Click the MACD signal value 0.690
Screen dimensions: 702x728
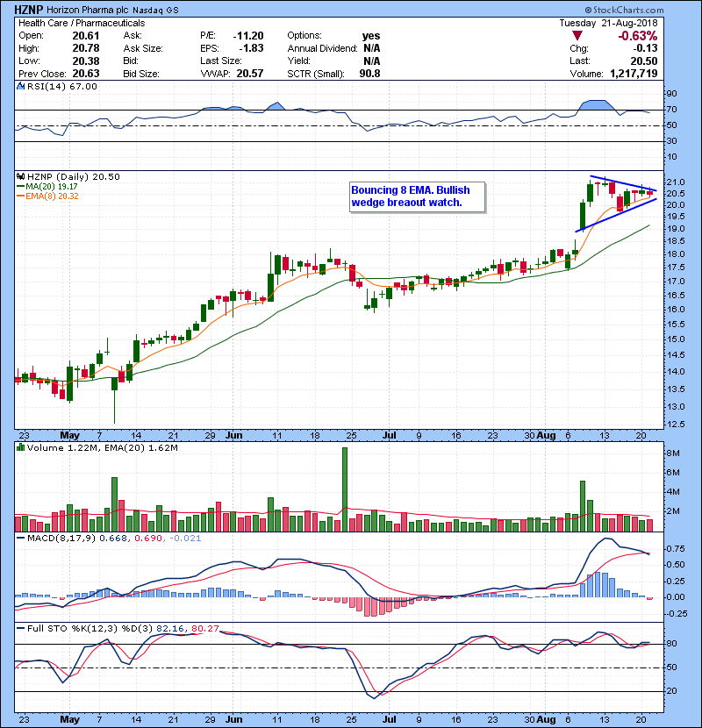148,539
